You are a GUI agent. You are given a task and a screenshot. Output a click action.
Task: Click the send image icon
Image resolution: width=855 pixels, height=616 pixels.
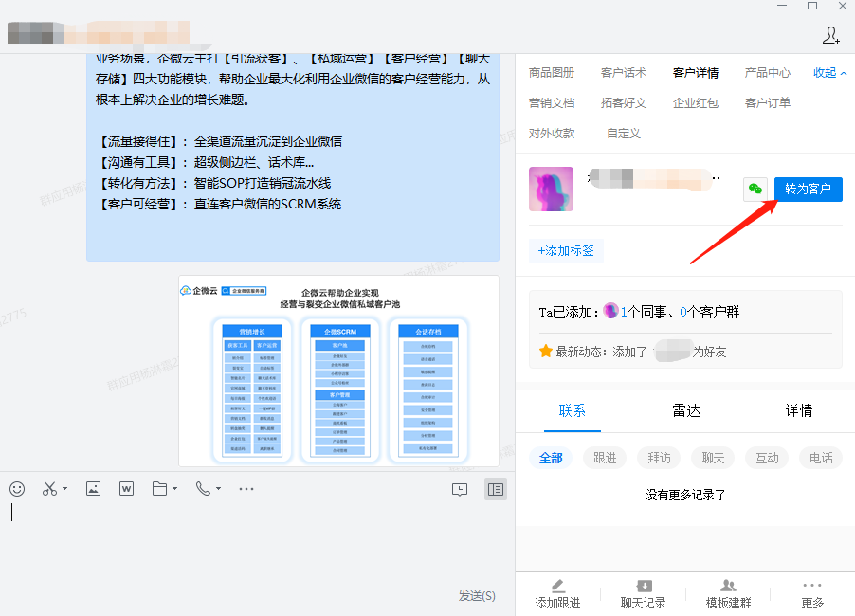93,489
